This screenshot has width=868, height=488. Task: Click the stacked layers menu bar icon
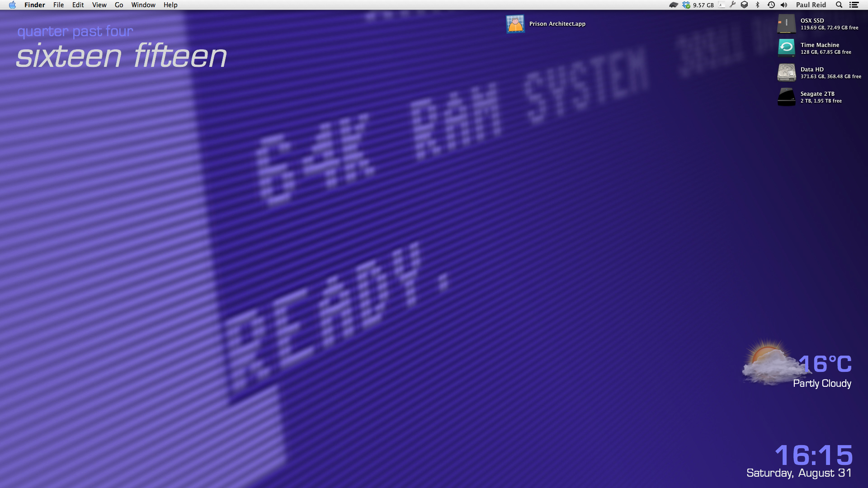pyautogui.click(x=745, y=5)
